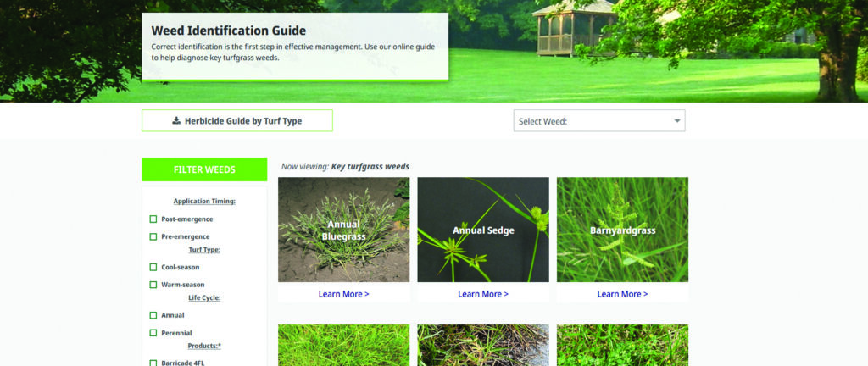Check the Cool-season turf type filter
868x366 pixels.
tap(153, 267)
